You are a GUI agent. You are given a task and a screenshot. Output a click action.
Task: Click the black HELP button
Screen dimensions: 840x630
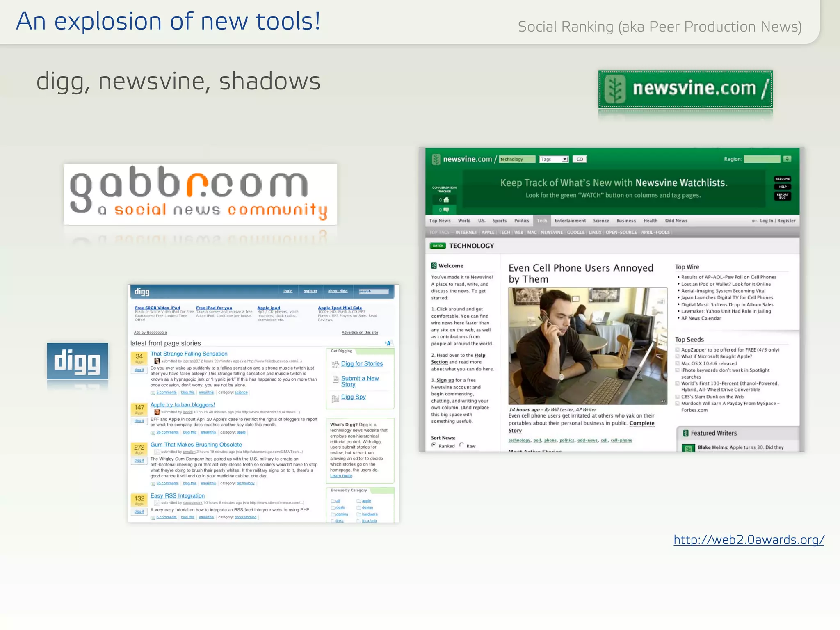coord(783,187)
